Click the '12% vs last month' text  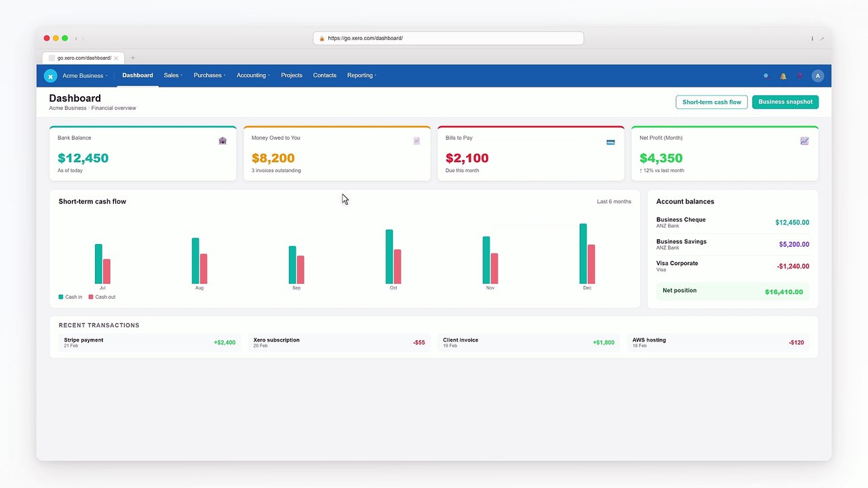coord(662,171)
